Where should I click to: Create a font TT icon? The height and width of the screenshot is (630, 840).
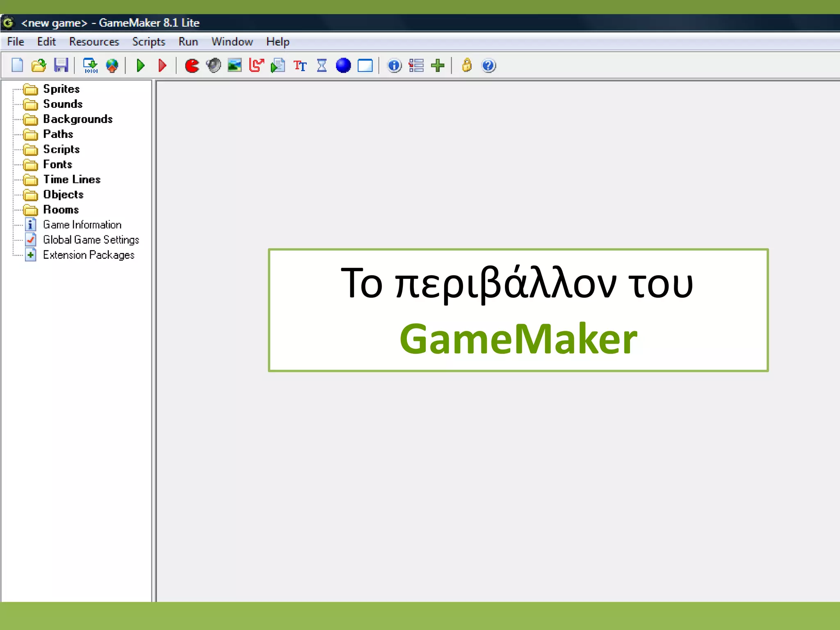click(x=300, y=66)
